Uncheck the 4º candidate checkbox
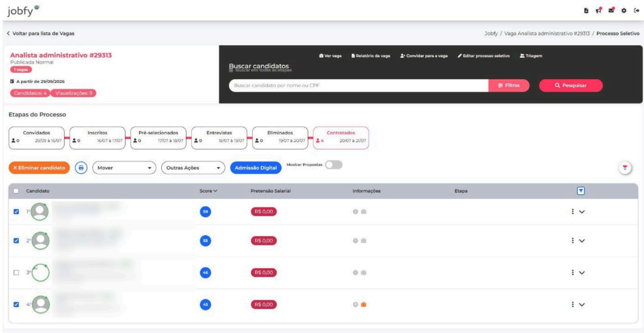The height and width of the screenshot is (333, 644). point(16,304)
